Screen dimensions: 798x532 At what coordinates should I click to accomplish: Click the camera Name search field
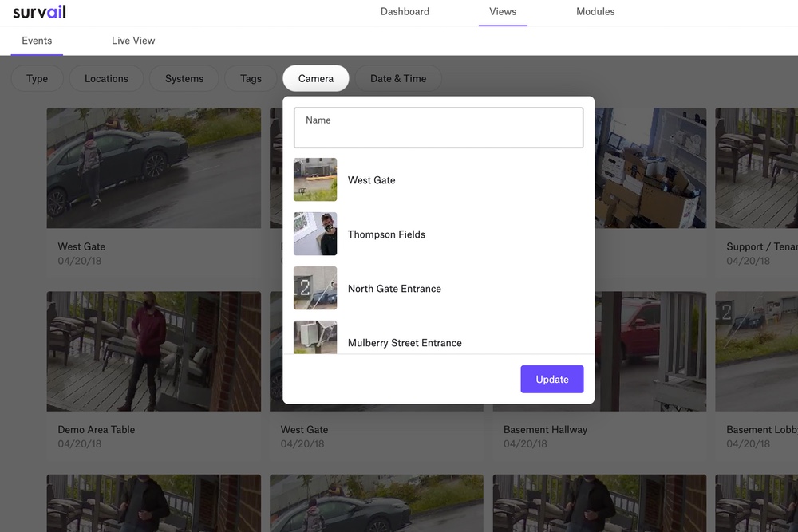438,128
